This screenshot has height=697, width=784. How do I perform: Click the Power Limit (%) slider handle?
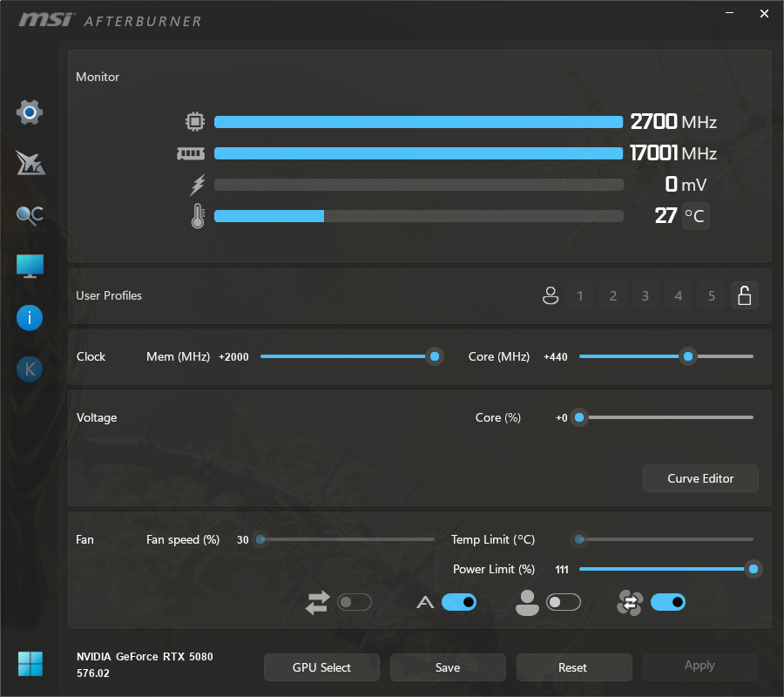753,569
